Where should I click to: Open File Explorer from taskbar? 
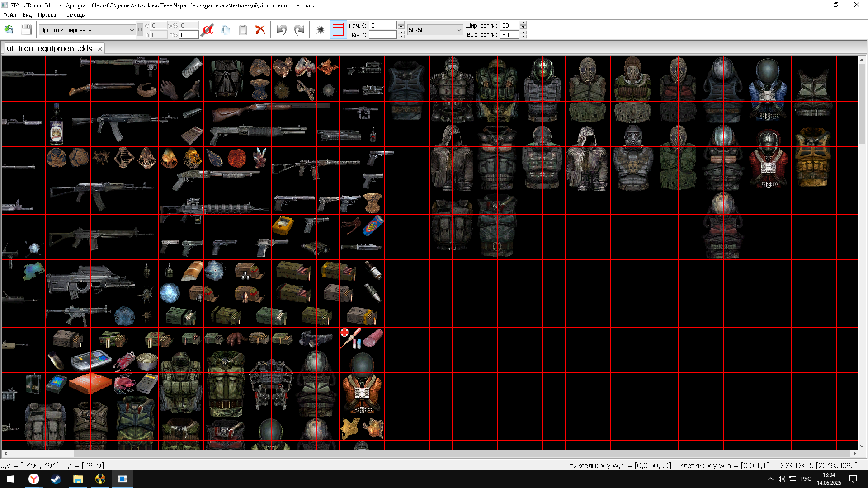coord(78,479)
